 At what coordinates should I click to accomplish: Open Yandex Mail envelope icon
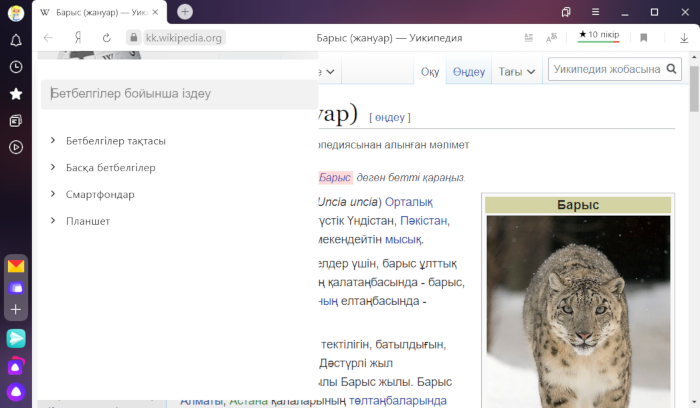pyautogui.click(x=16, y=266)
